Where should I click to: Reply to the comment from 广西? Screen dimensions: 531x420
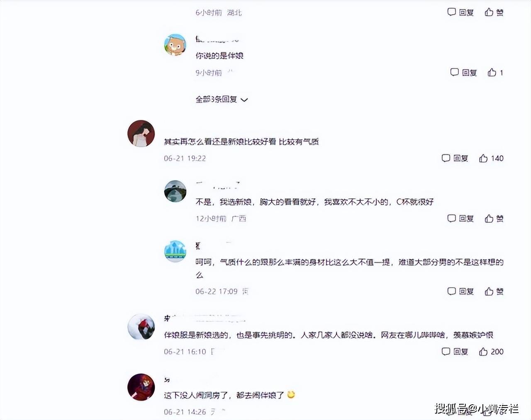460,219
